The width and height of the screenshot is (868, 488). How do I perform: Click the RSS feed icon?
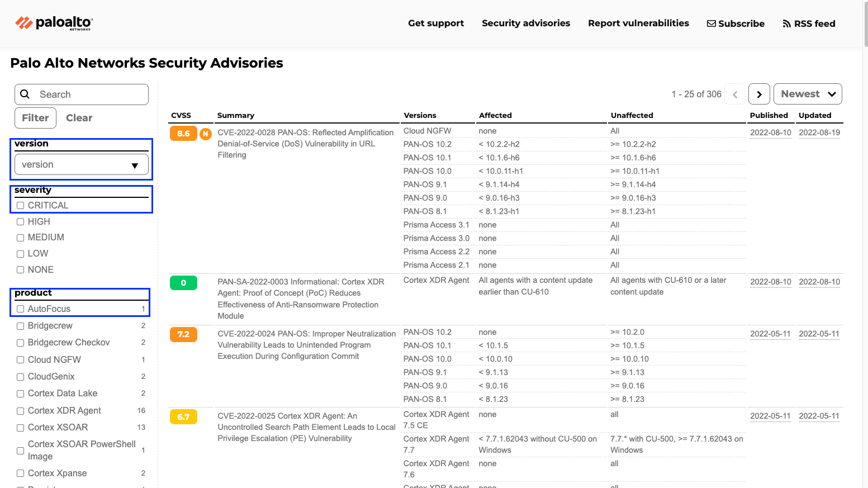(787, 23)
